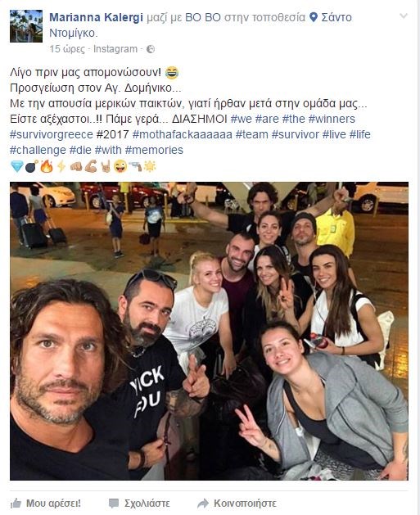Click the Κοινοποιήστε share button
This screenshot has height=515, width=420.
[237, 503]
